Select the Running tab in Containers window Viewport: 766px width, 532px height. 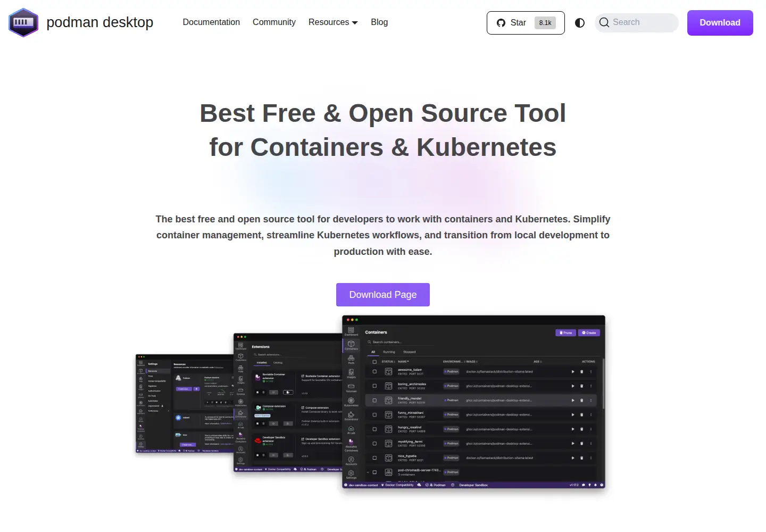click(x=389, y=352)
